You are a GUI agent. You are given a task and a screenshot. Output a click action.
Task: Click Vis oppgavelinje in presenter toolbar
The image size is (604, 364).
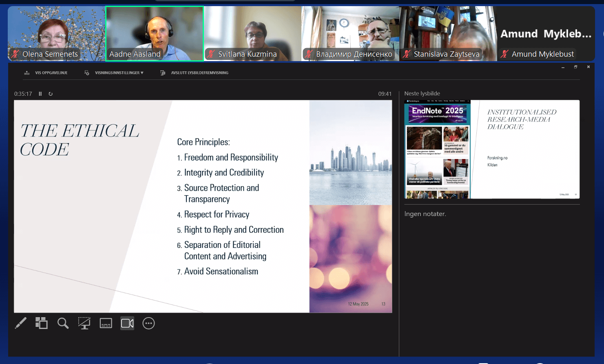46,73
